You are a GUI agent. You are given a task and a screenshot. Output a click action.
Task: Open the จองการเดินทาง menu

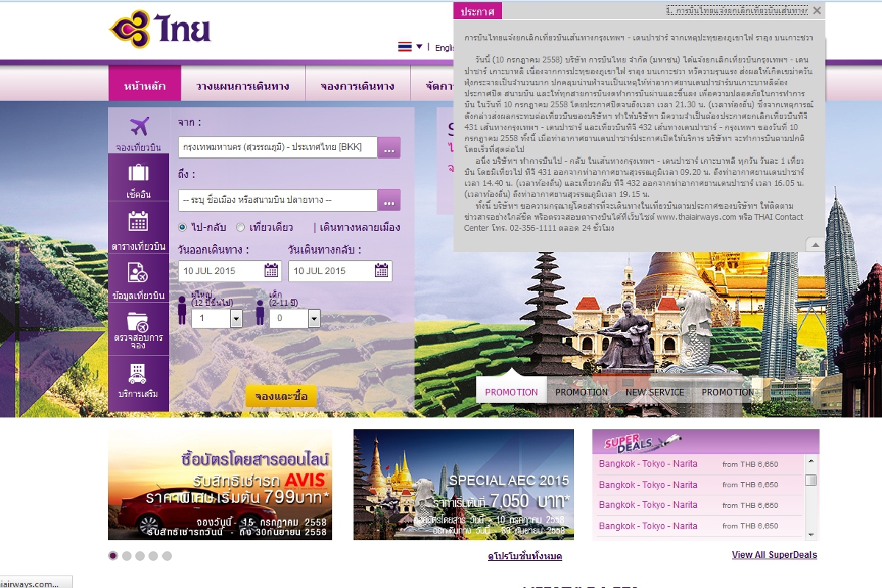point(357,85)
